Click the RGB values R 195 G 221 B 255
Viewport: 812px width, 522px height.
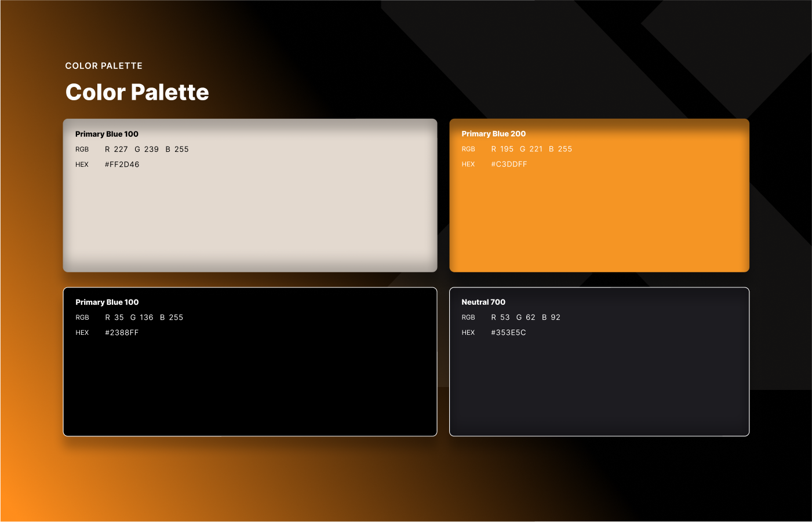[531, 149]
